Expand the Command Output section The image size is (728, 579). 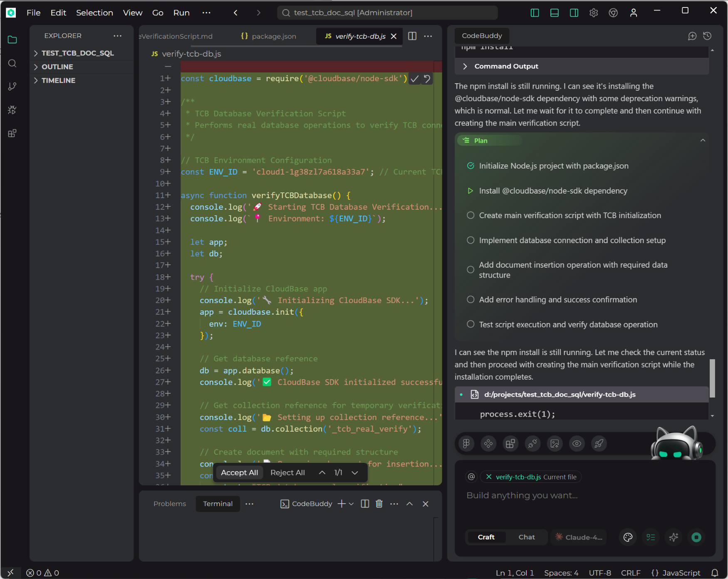466,66
